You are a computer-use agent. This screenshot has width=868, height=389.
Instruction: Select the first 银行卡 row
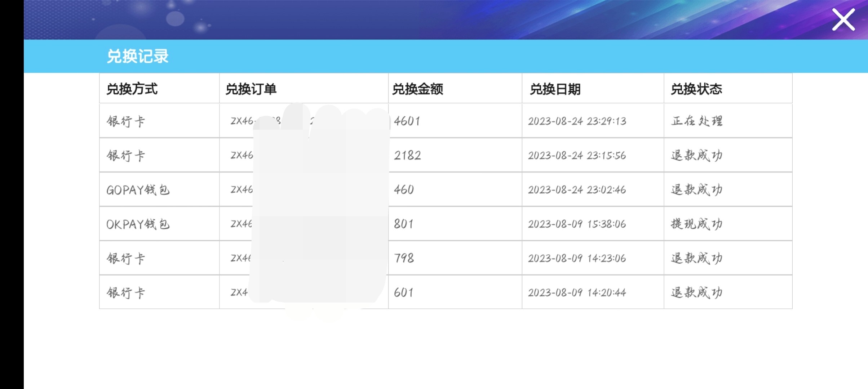point(126,121)
